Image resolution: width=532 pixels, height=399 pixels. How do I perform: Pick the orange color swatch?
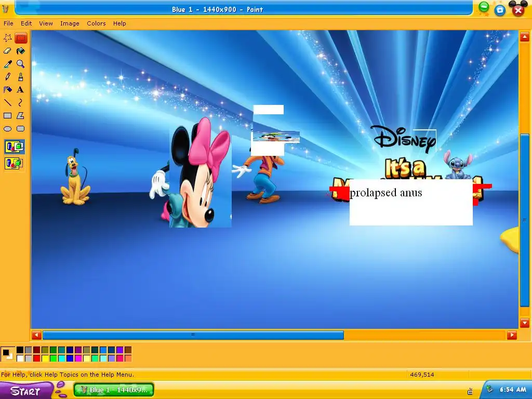(128, 358)
